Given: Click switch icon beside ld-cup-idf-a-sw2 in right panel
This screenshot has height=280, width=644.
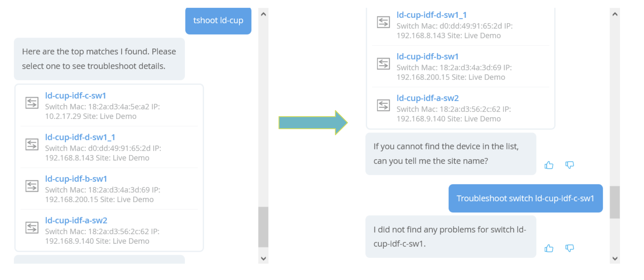Looking at the screenshot, I should (383, 105).
